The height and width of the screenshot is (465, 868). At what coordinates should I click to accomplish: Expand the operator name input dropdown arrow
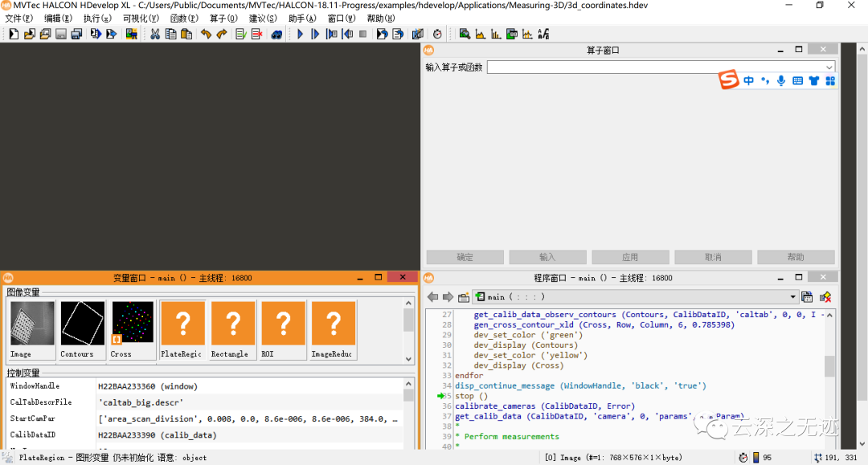(829, 67)
